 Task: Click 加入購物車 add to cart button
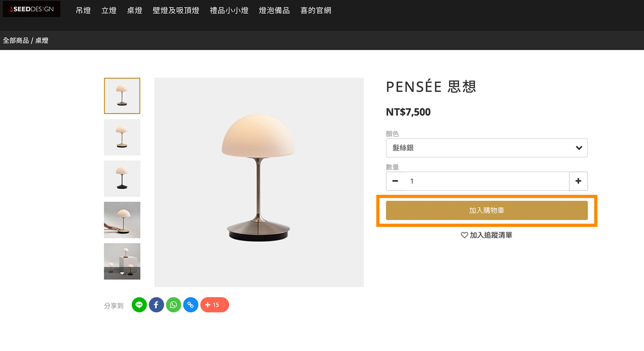(x=486, y=211)
